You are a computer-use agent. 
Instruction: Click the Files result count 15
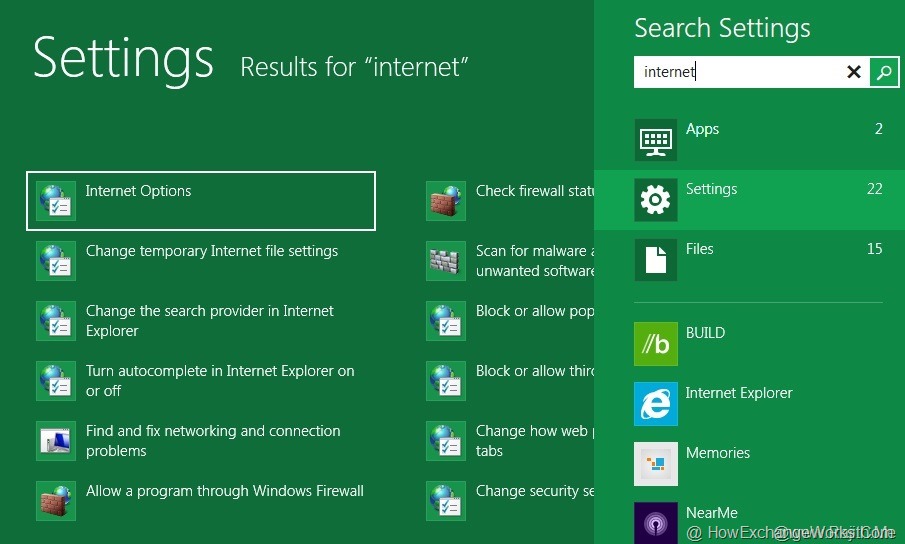tap(874, 249)
